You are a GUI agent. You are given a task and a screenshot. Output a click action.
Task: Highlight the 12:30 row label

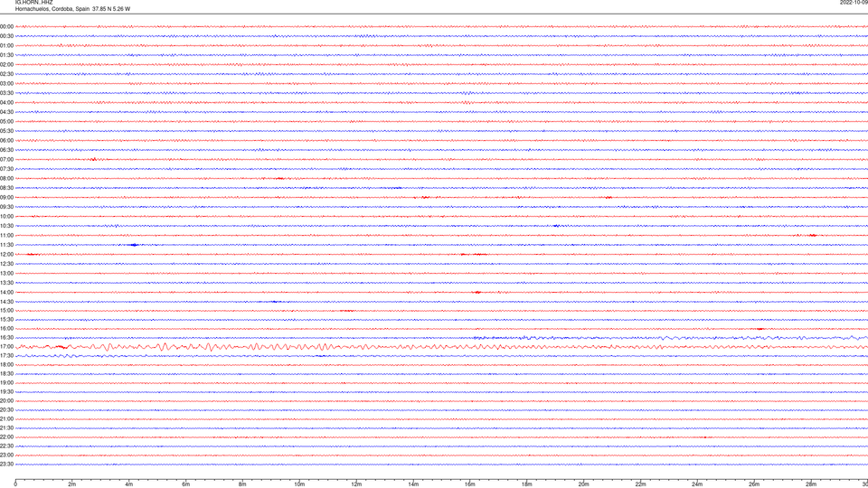pyautogui.click(x=6, y=264)
